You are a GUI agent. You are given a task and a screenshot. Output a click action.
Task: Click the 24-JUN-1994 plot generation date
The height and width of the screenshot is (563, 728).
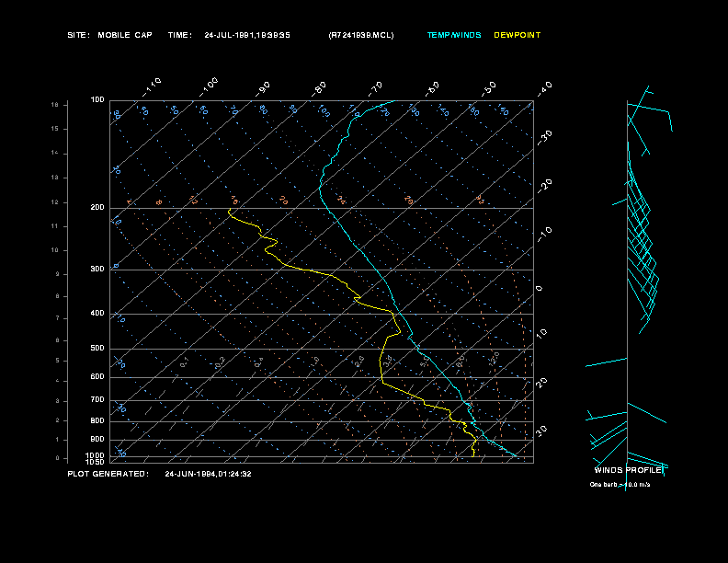tap(209, 474)
